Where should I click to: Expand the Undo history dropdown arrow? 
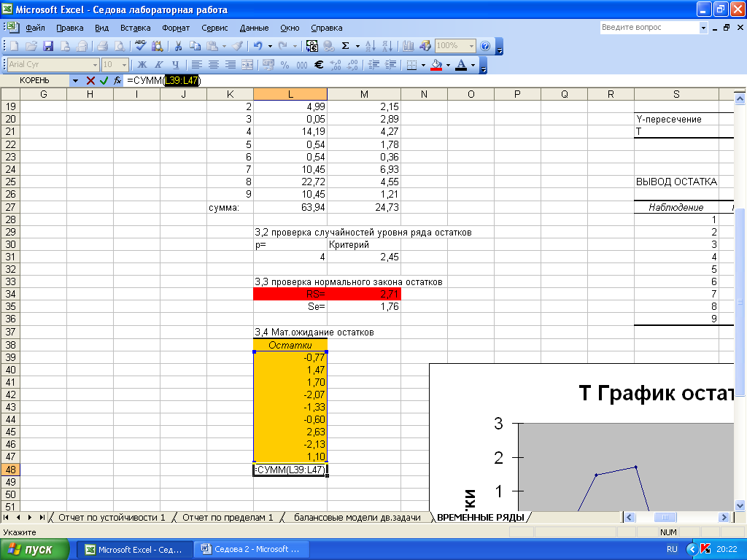(x=270, y=46)
